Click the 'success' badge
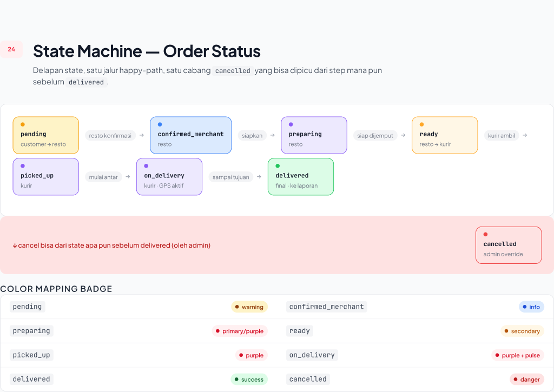 pyautogui.click(x=249, y=379)
